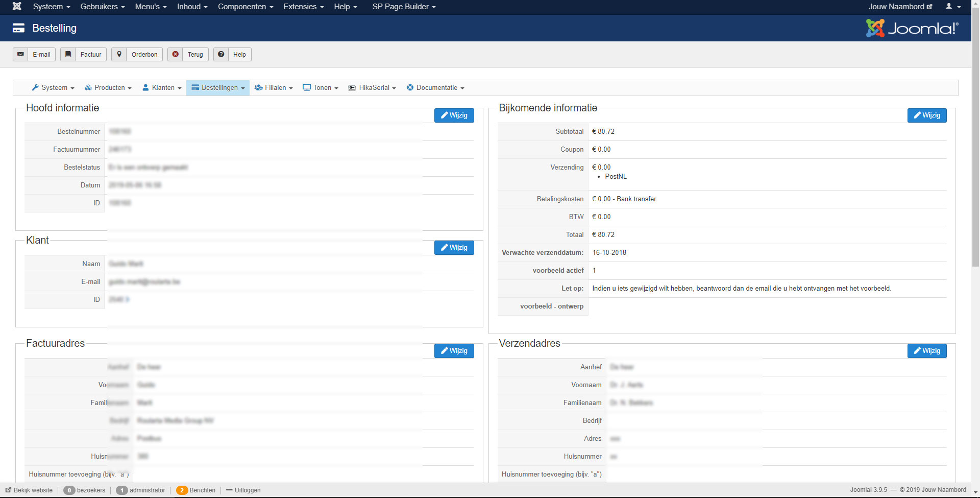The image size is (980, 498).
Task: Open the Menu's dropdown in top bar
Action: (151, 7)
